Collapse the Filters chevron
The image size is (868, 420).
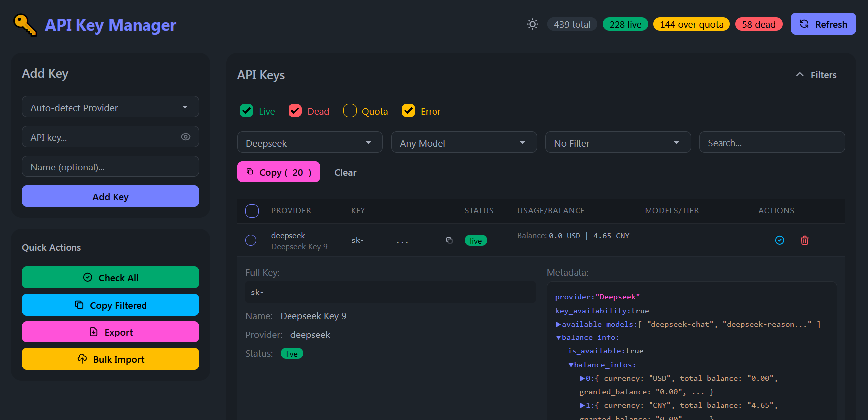pyautogui.click(x=800, y=75)
